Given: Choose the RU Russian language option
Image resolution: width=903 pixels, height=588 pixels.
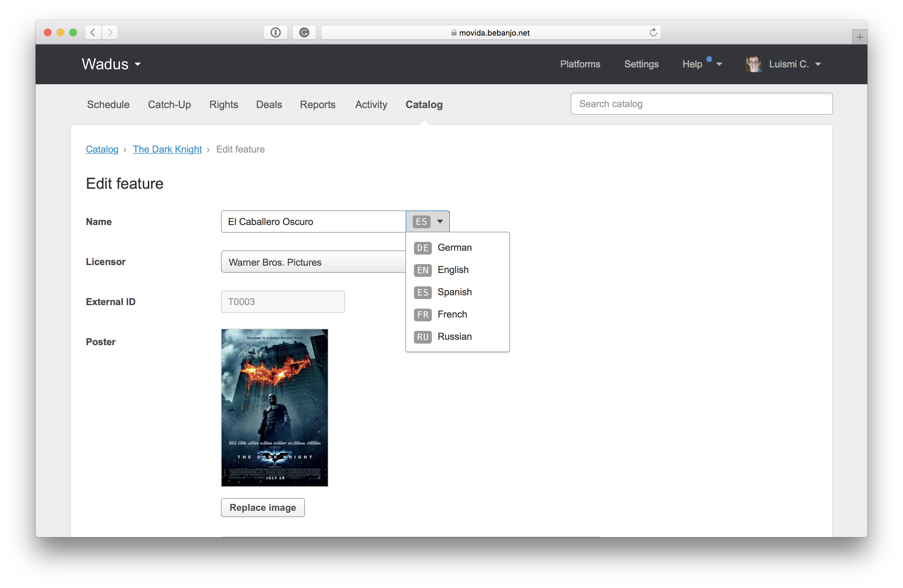Looking at the screenshot, I should click(454, 337).
